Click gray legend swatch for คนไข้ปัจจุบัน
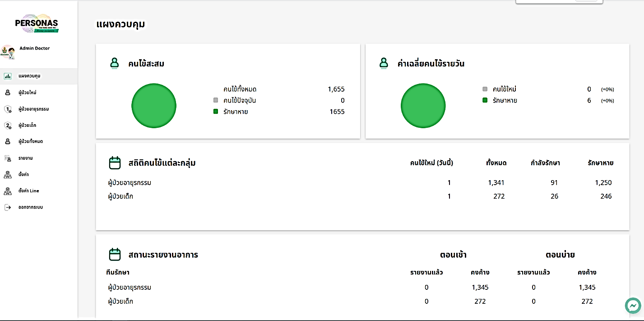 [216, 100]
